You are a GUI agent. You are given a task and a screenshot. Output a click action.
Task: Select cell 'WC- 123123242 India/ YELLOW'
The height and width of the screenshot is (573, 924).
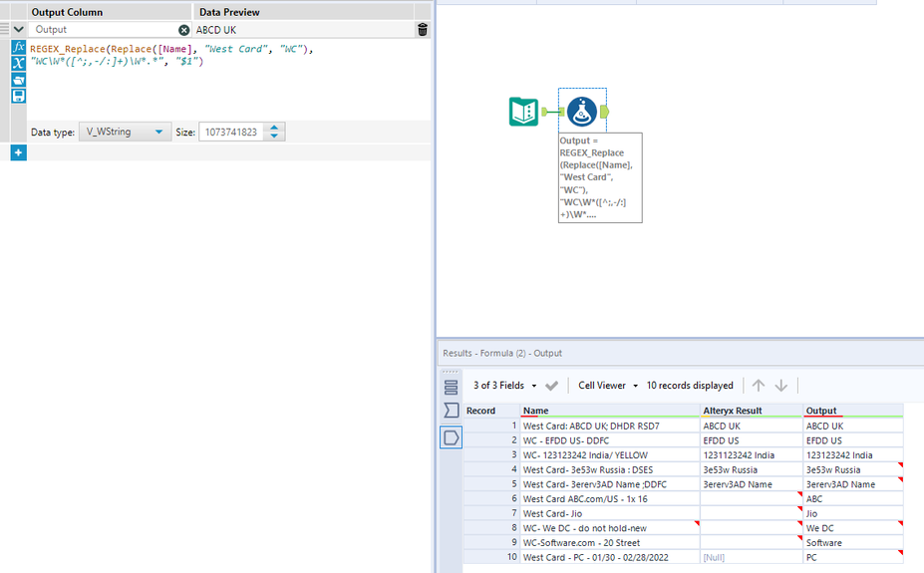(609, 455)
